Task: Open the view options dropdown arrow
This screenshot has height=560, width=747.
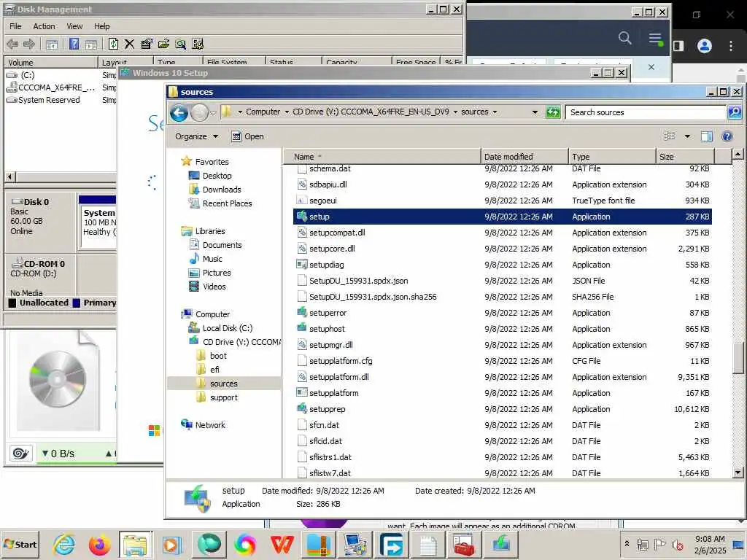Action: point(687,136)
